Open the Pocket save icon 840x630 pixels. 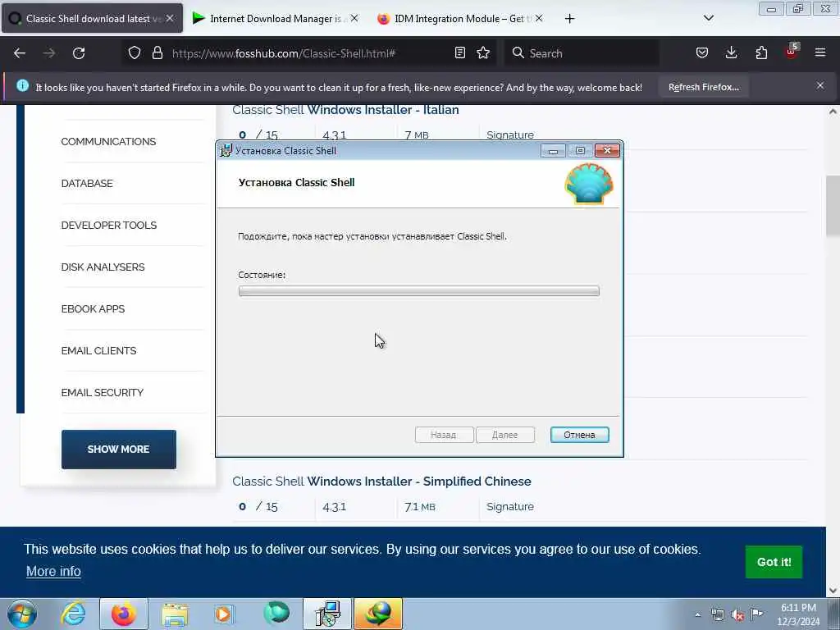[x=702, y=52]
